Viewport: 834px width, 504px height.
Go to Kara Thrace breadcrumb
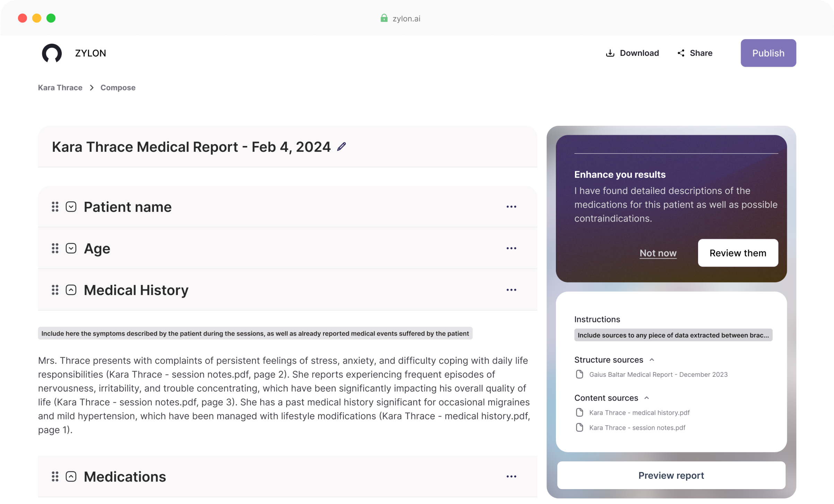[60, 87]
